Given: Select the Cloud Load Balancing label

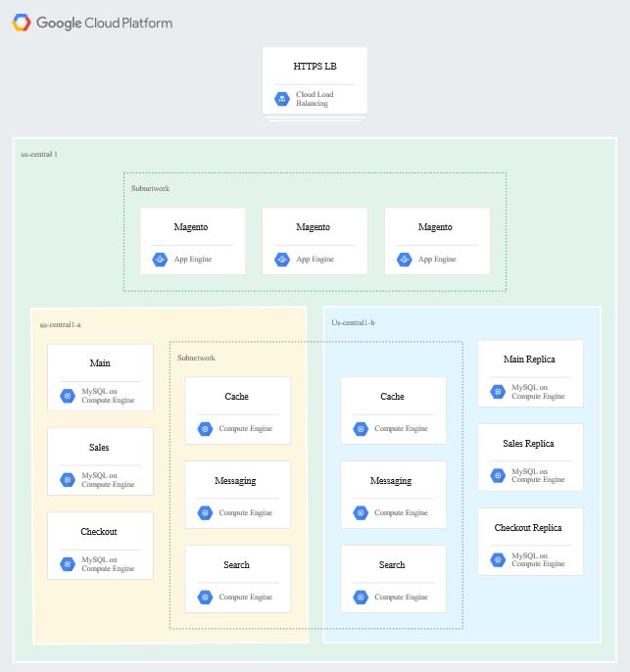Looking at the screenshot, I should [315, 99].
